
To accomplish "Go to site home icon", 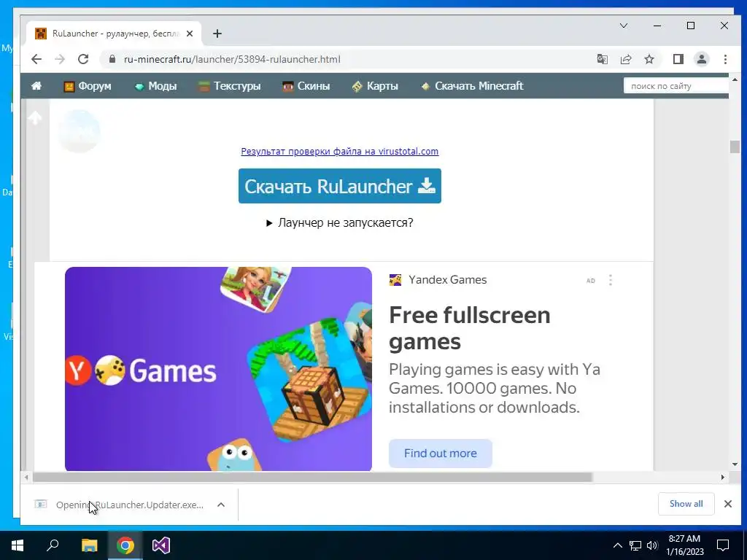I will coord(36,86).
